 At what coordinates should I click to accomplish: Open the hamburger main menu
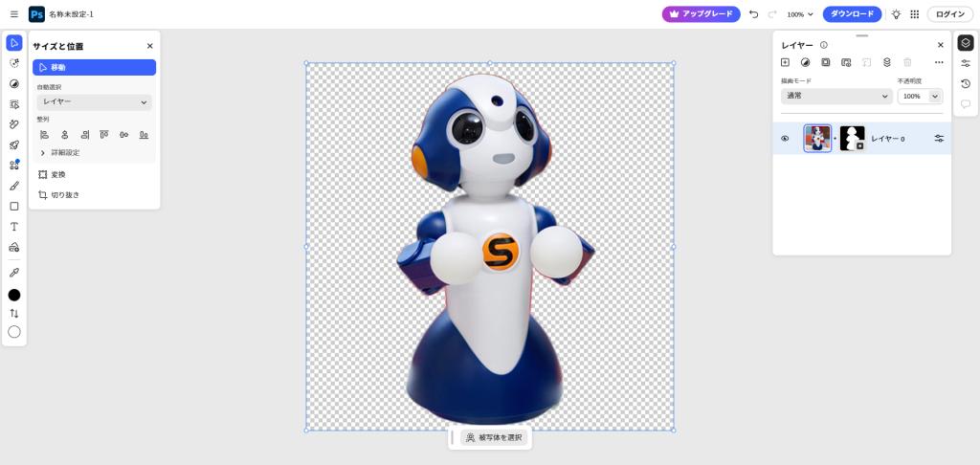[14, 14]
